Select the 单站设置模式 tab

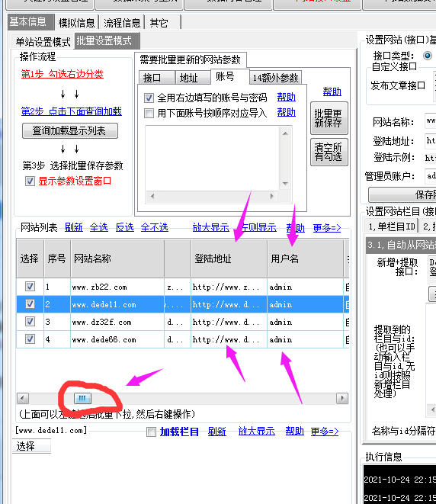click(x=43, y=41)
